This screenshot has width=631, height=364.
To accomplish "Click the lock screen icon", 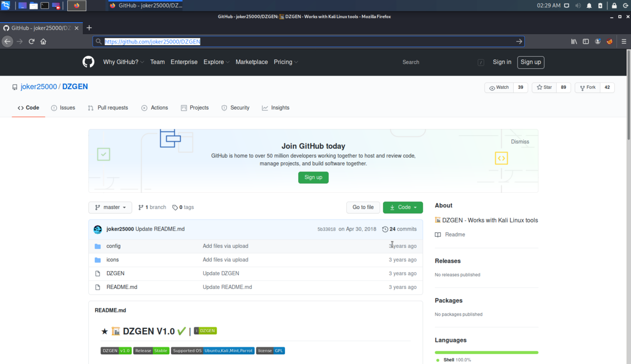I will tap(614, 6).
